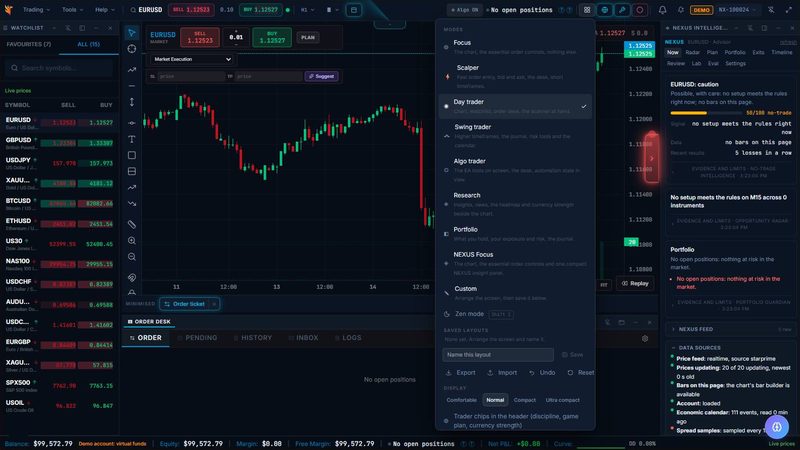This screenshot has width=800, height=450.
Task: Select the ruler measure tool
Action: tap(132, 224)
